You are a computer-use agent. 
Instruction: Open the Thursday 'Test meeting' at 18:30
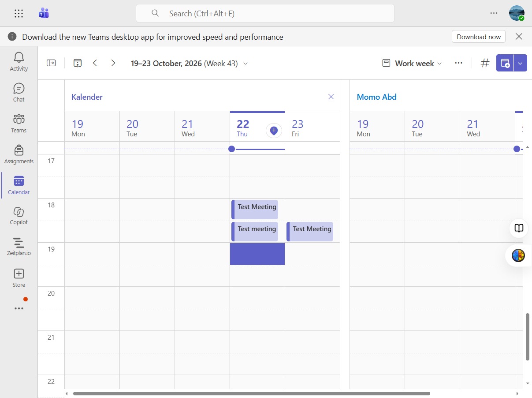(x=255, y=232)
